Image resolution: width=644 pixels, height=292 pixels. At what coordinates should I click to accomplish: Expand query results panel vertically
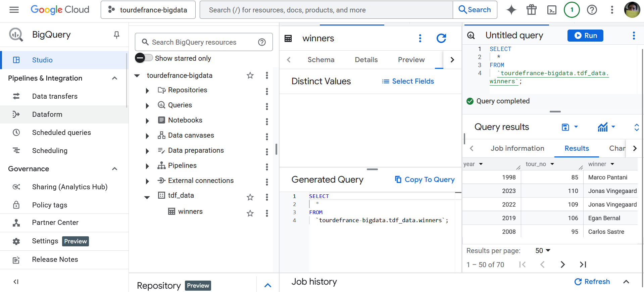[636, 127]
